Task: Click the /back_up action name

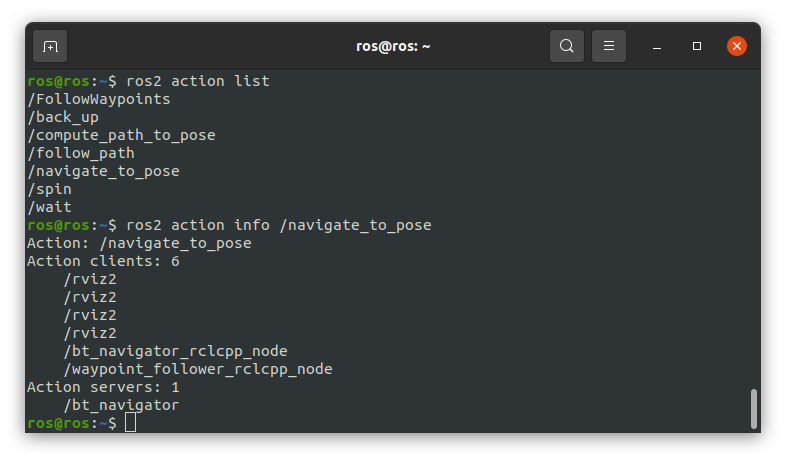Action: [x=63, y=117]
